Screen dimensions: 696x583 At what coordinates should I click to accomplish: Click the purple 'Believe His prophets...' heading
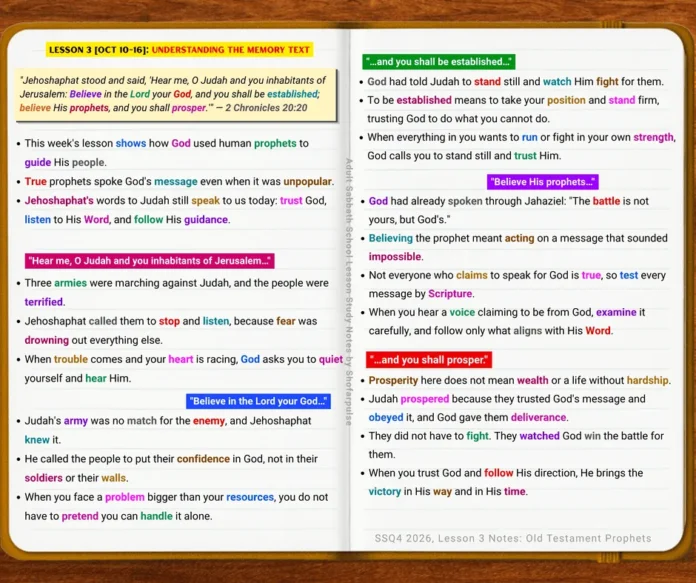[x=542, y=182]
